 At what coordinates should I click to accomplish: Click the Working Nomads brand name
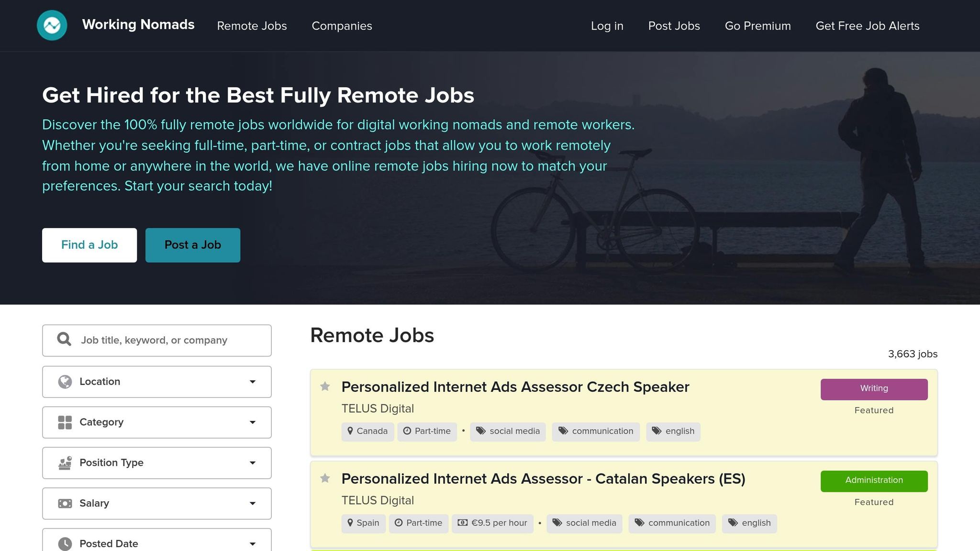click(138, 24)
